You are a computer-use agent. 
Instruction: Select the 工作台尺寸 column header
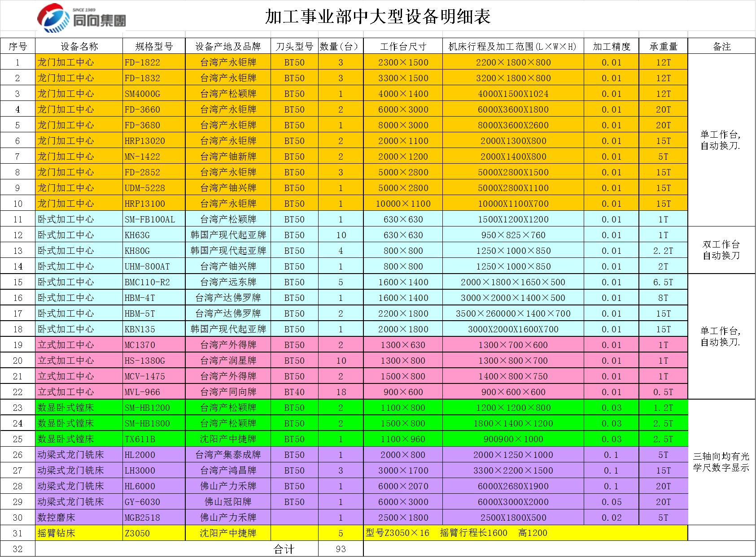pyautogui.click(x=403, y=46)
